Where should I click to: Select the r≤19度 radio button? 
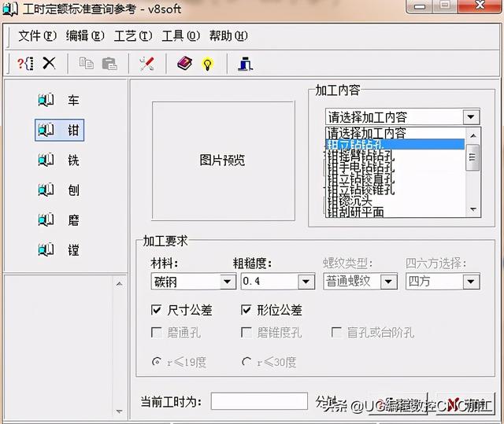pyautogui.click(x=157, y=362)
